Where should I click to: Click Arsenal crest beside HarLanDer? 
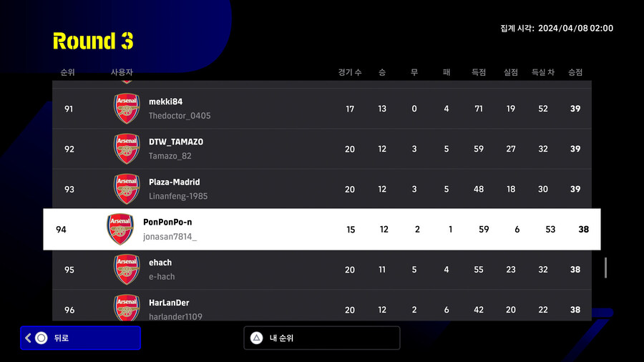coord(127,308)
